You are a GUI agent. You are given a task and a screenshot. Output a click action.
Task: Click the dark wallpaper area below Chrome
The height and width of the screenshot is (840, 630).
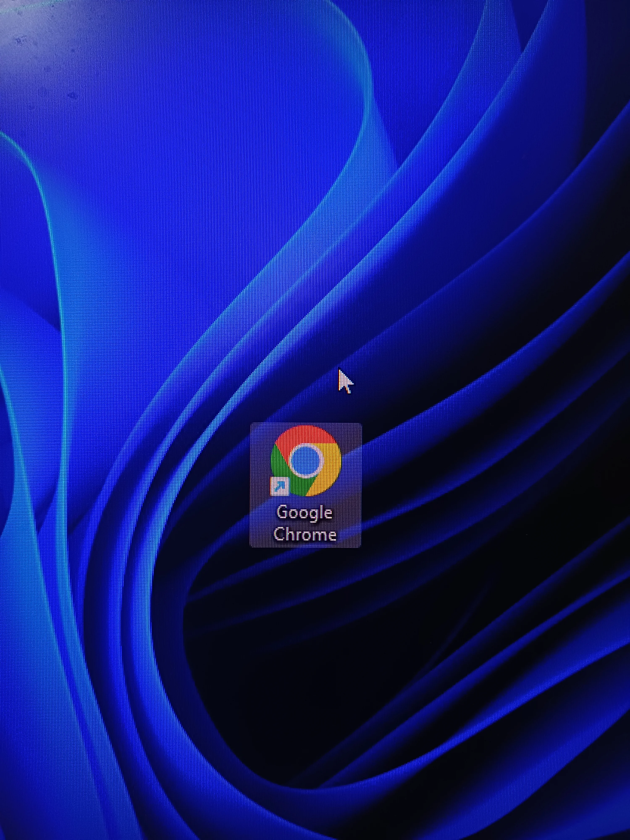[x=304, y=665]
